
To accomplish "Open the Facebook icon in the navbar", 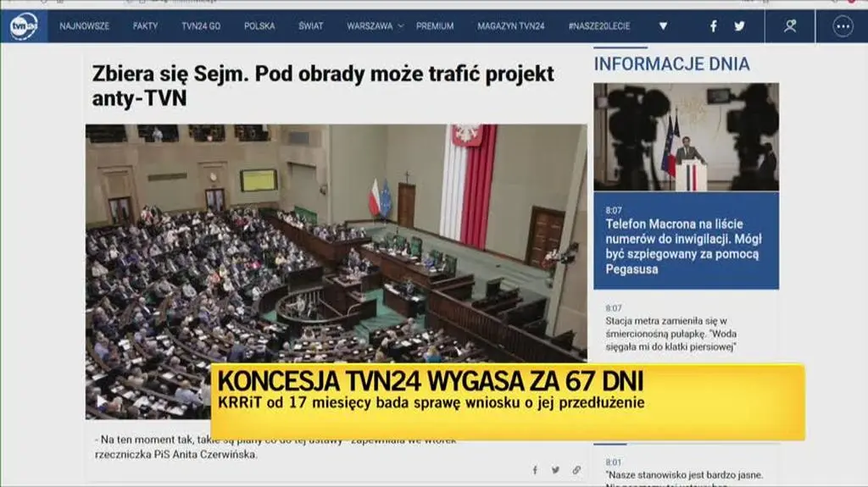I will tap(714, 26).
